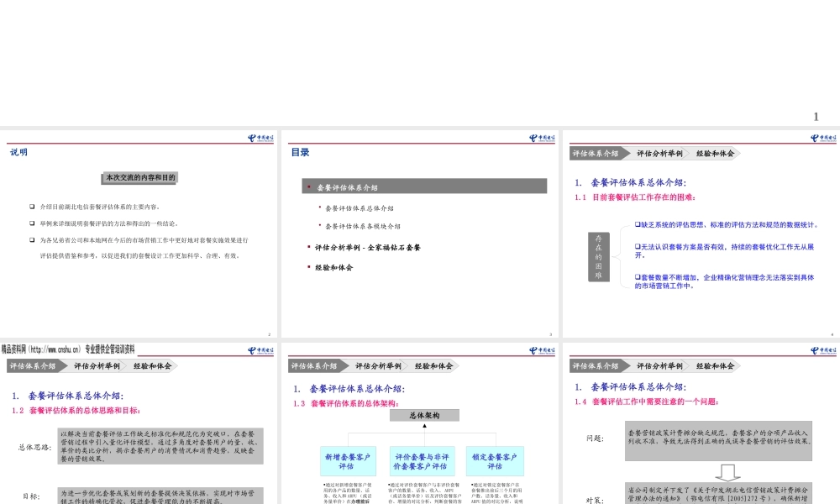
Task: Click the gray 问题 description box
Action: (718, 441)
